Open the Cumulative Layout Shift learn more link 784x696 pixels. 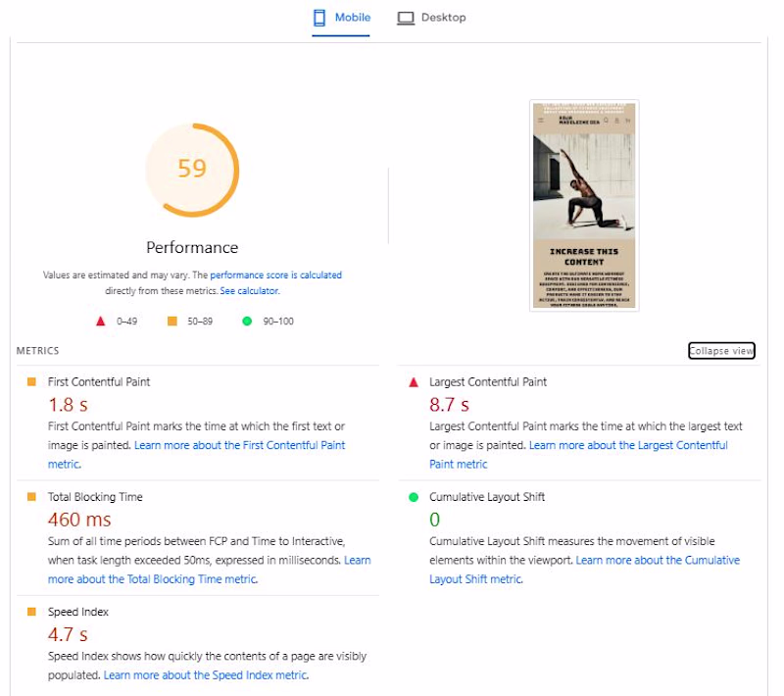pyautogui.click(x=658, y=561)
